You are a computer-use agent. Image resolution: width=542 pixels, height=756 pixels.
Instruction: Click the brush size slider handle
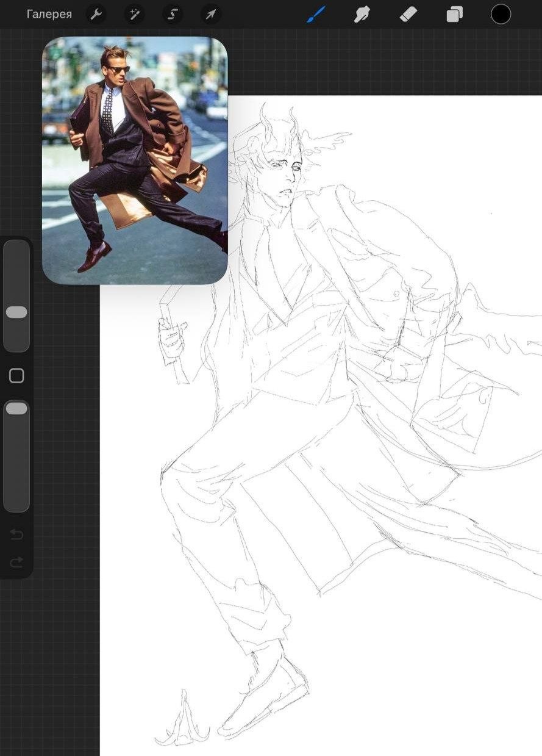coord(16,312)
